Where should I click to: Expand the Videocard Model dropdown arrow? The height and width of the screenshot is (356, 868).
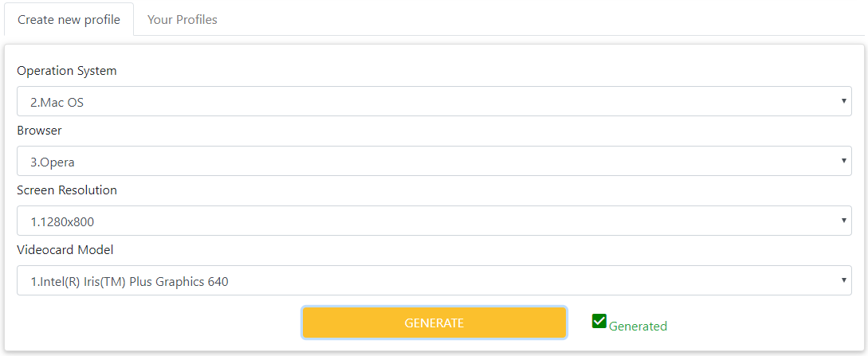pyautogui.click(x=843, y=280)
